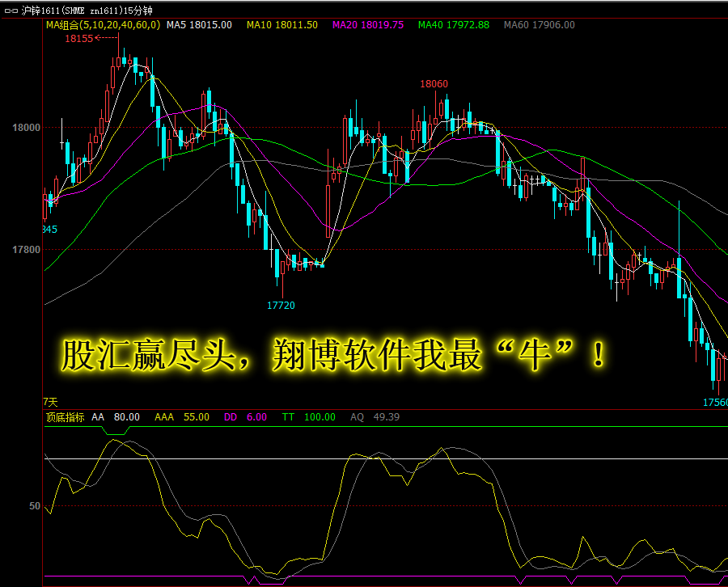Select the 沪锌1611 15分钟 chart title

click(87, 11)
